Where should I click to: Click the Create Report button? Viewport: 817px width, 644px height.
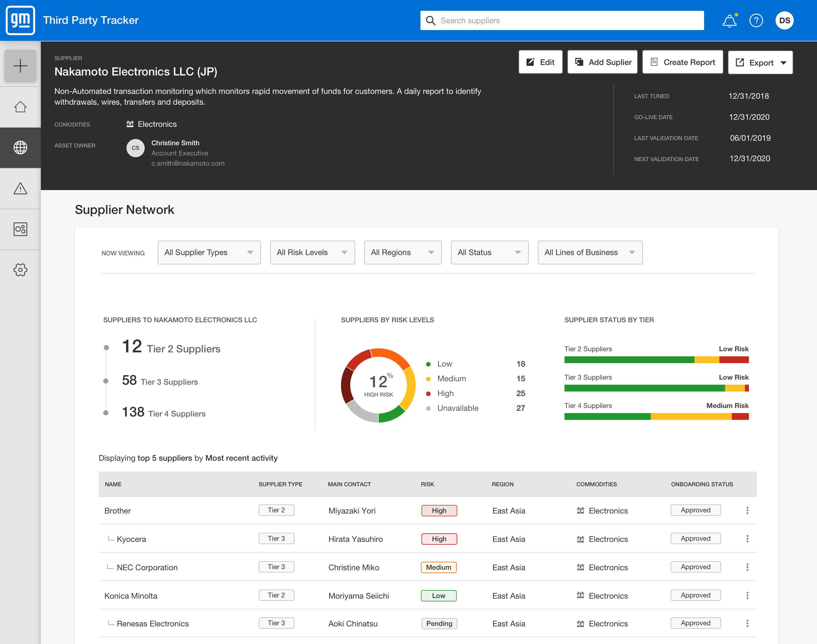(683, 62)
